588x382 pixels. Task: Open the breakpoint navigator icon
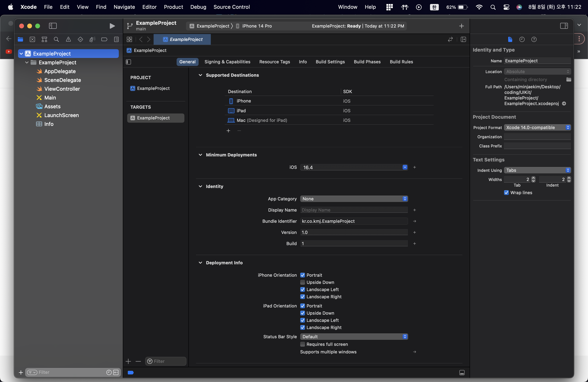(x=104, y=40)
